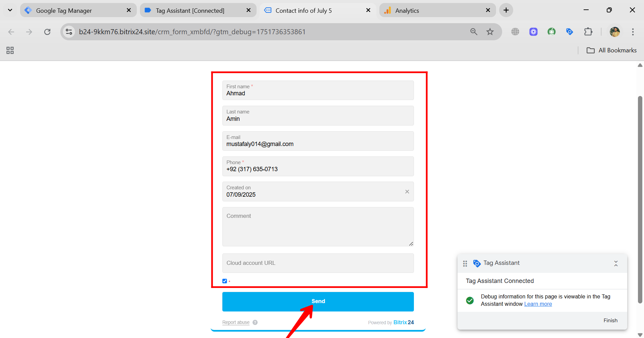
Task: Open the tab search dropdown arrow
Action: point(10,10)
